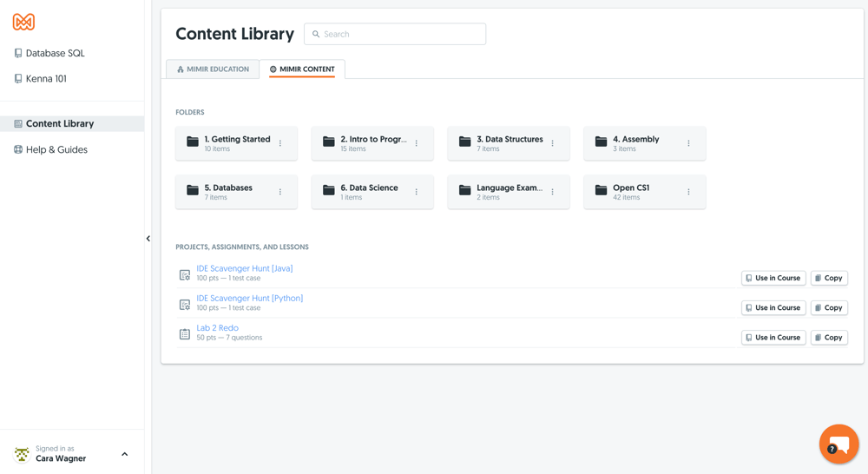Open IDE Scavenger Hunt [Java] project
The height and width of the screenshot is (474, 868).
tap(245, 268)
